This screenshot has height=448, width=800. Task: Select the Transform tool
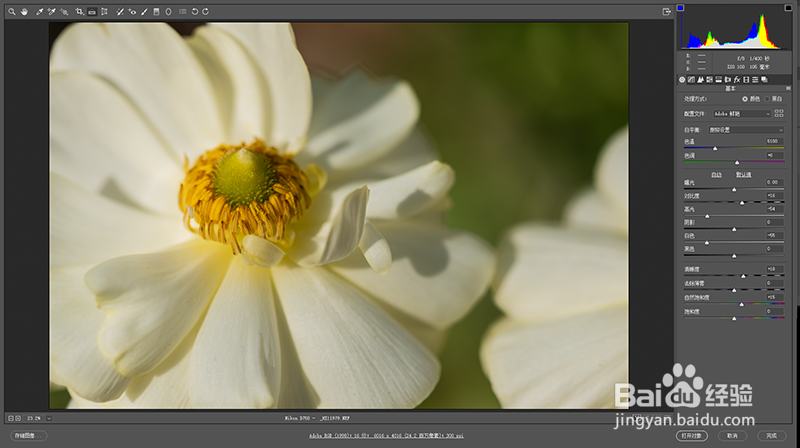point(104,12)
